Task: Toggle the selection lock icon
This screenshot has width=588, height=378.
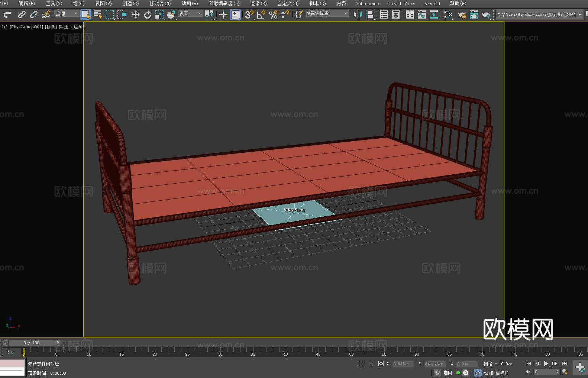Action: pos(371,364)
